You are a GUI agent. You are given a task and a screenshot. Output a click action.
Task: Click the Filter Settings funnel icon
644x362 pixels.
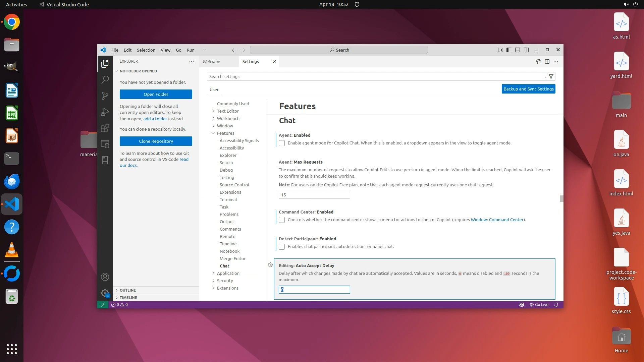coord(551,76)
